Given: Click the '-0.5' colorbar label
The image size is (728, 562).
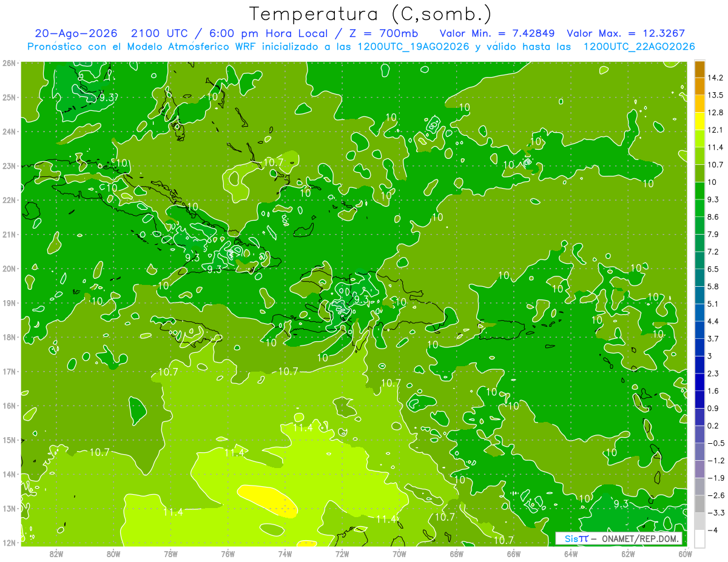Looking at the screenshot, I should point(715,443).
